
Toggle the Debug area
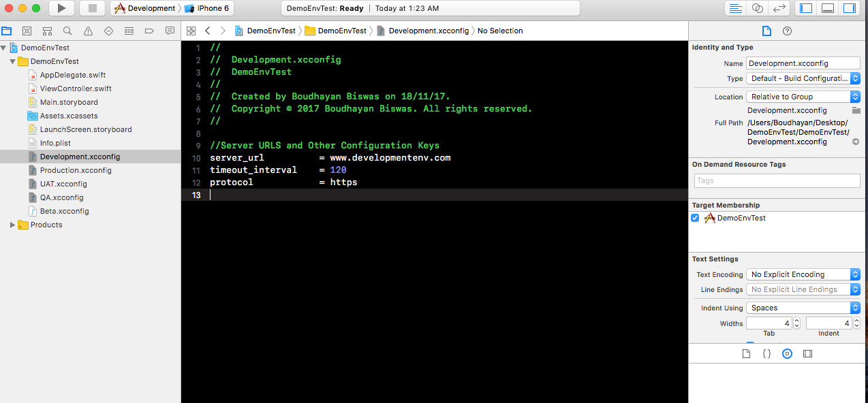click(x=828, y=8)
